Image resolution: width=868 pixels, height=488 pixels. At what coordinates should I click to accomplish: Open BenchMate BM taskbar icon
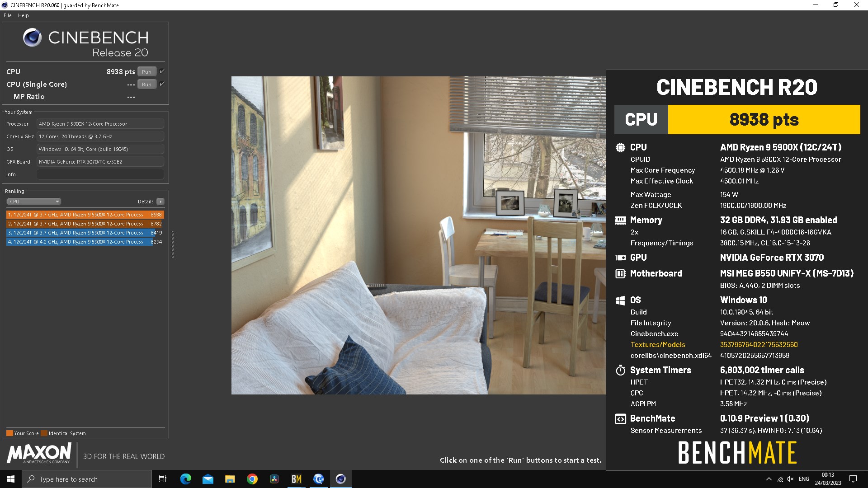(296, 479)
